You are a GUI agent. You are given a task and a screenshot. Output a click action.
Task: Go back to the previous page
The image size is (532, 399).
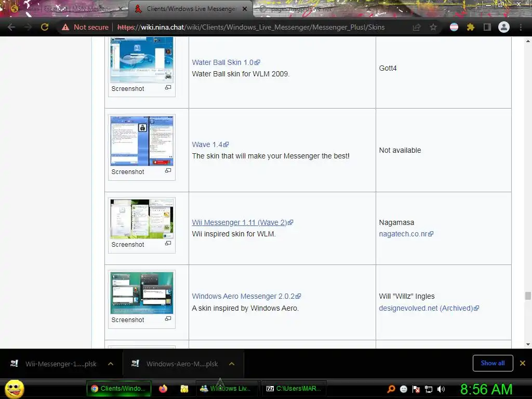point(11,27)
